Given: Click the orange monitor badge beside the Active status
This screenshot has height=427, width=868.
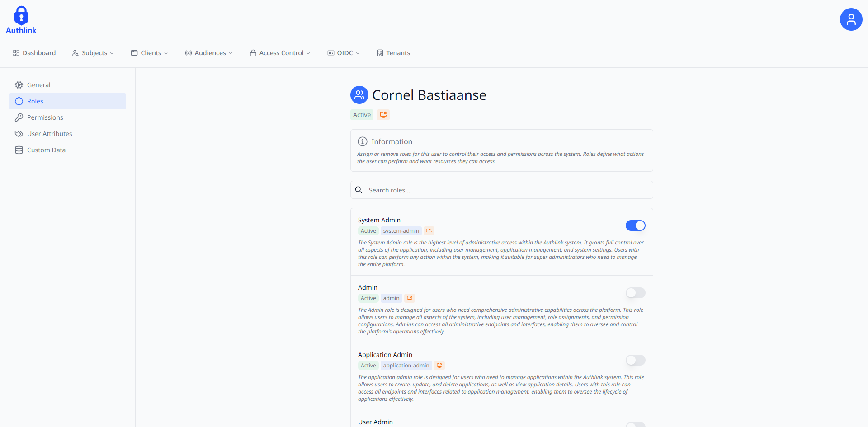Looking at the screenshot, I should click(x=383, y=114).
